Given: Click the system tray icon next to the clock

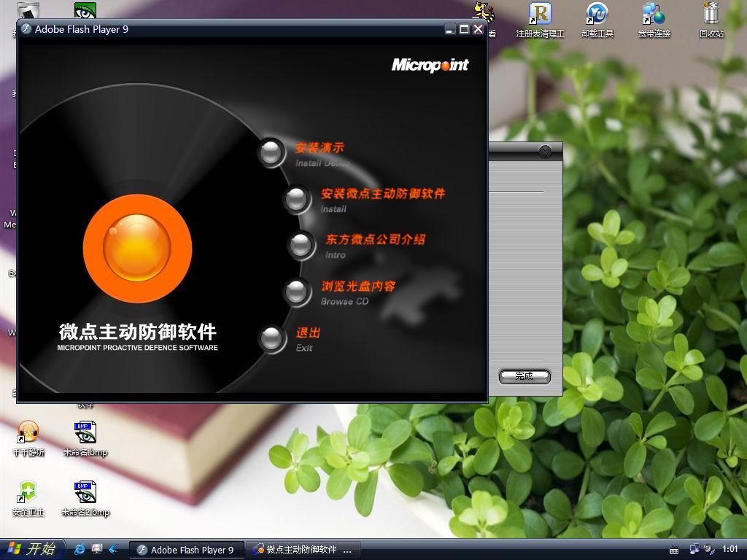Looking at the screenshot, I should coord(709,550).
